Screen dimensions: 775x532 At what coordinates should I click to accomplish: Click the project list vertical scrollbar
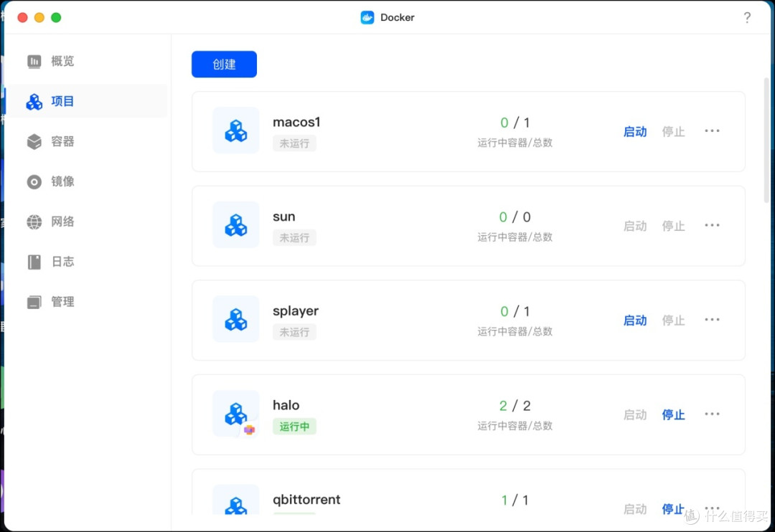pyautogui.click(x=766, y=141)
